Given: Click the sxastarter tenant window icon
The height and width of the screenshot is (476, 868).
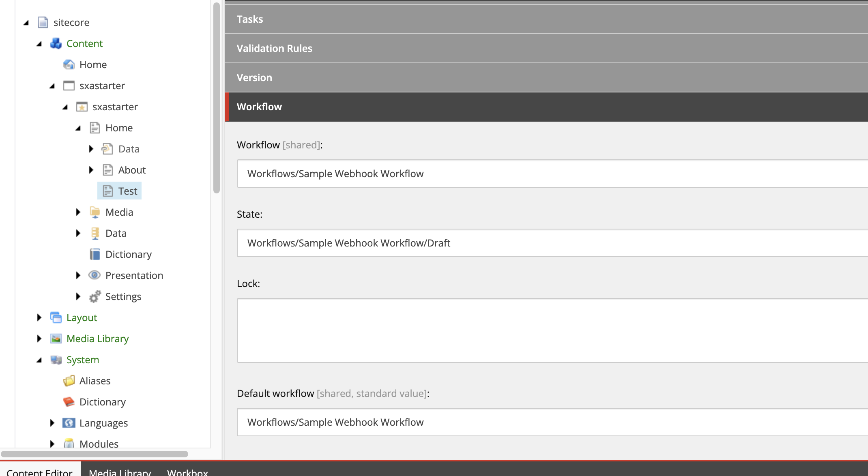Looking at the screenshot, I should [69, 86].
